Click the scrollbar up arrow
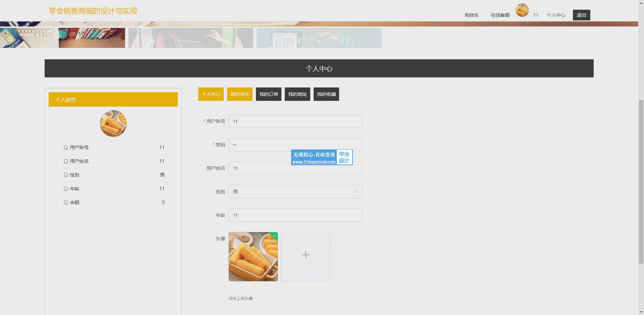The height and width of the screenshot is (315, 644). coord(641,3)
